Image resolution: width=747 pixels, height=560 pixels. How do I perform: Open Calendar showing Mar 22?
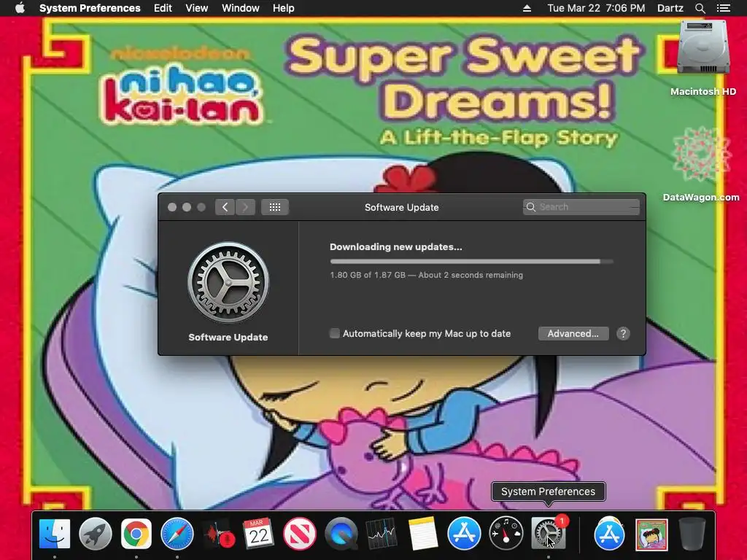pyautogui.click(x=259, y=534)
